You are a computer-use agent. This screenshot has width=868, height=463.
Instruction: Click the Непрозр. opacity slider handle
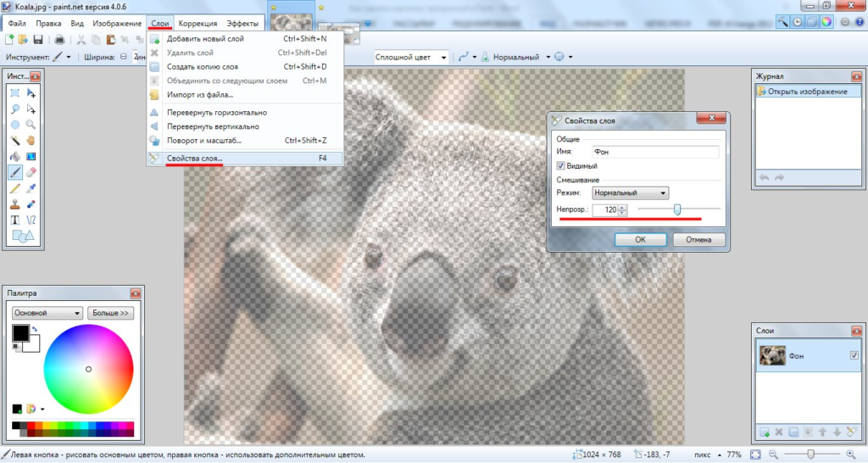point(676,209)
